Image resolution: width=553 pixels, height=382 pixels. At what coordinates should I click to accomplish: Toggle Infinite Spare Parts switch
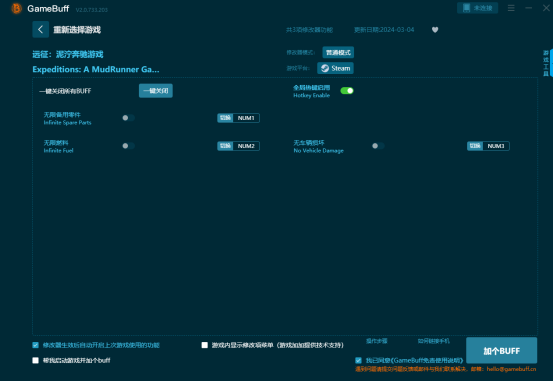[x=128, y=118]
